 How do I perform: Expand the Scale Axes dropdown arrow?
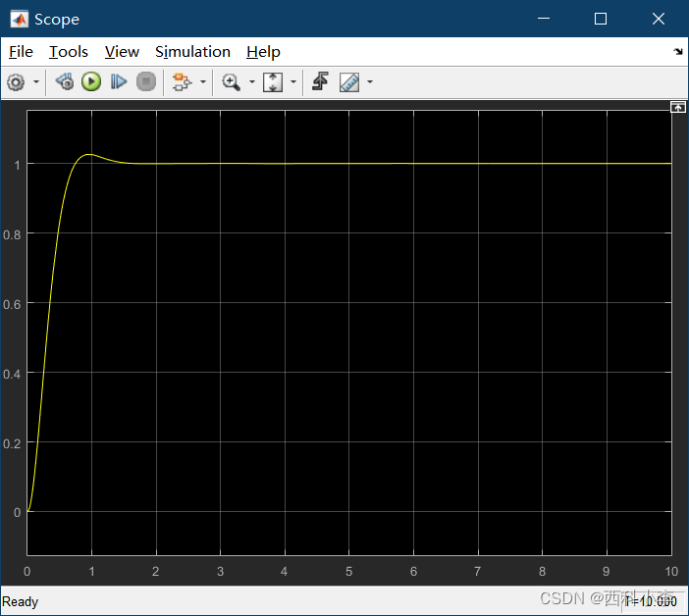293,82
